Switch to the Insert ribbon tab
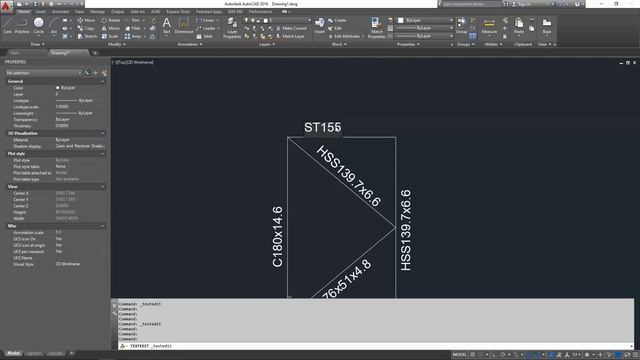The width and height of the screenshot is (640, 360). coord(41,12)
